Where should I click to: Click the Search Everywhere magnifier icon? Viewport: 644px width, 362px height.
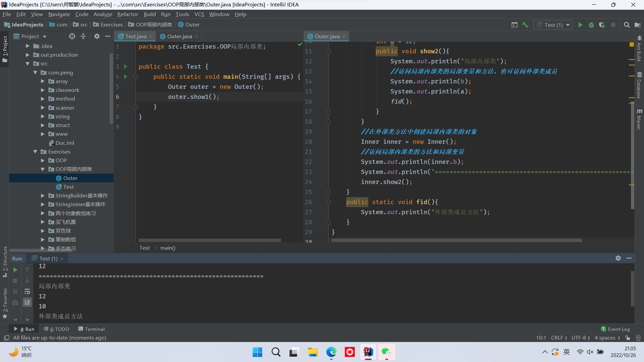tap(627, 25)
